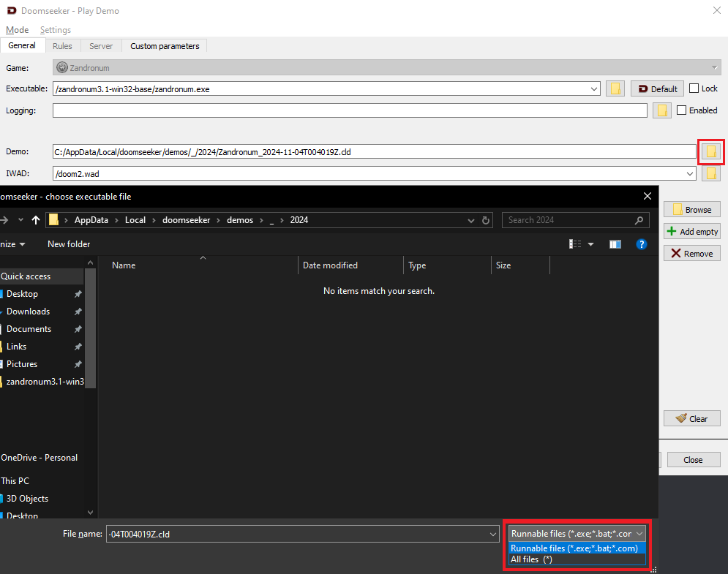The width and height of the screenshot is (728, 574).
Task: Switch to Custom parameters tab
Action: (165, 46)
